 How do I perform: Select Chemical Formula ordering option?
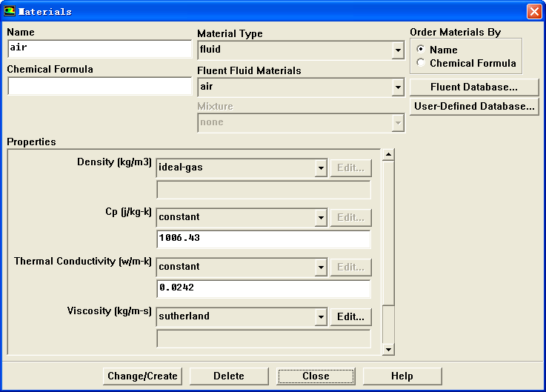[421, 63]
